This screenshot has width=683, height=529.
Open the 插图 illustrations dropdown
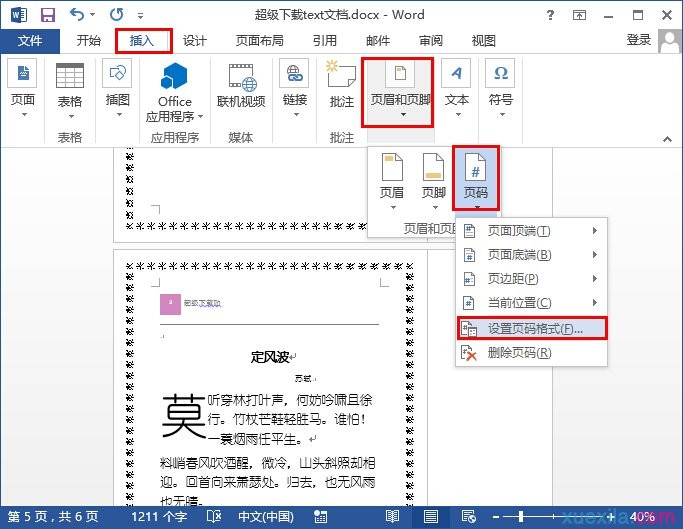coord(118,89)
